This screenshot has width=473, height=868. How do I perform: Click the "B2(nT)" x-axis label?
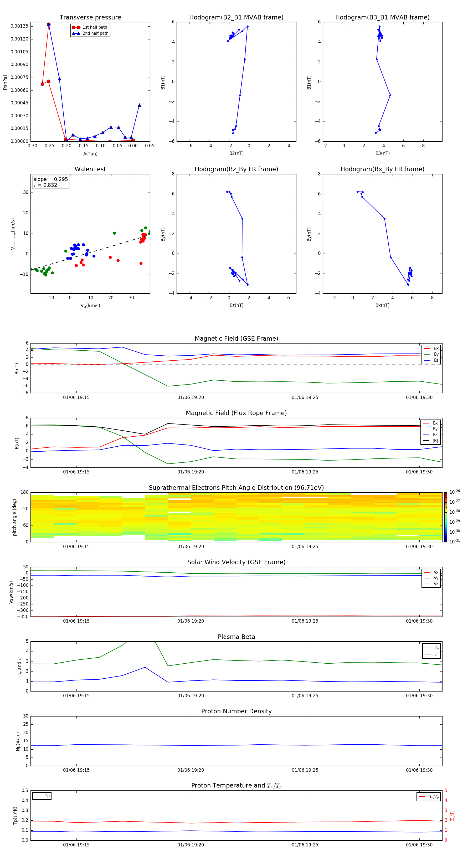pyautogui.click(x=236, y=153)
